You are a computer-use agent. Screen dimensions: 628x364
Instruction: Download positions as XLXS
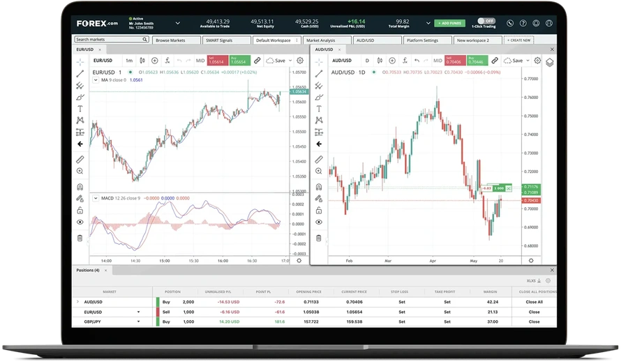(x=534, y=281)
